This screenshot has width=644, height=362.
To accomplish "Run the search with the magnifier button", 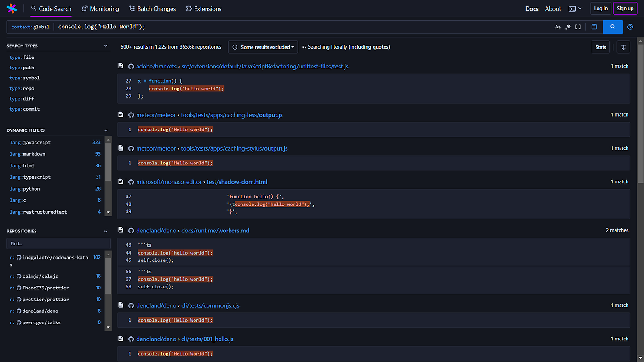I will pyautogui.click(x=613, y=27).
